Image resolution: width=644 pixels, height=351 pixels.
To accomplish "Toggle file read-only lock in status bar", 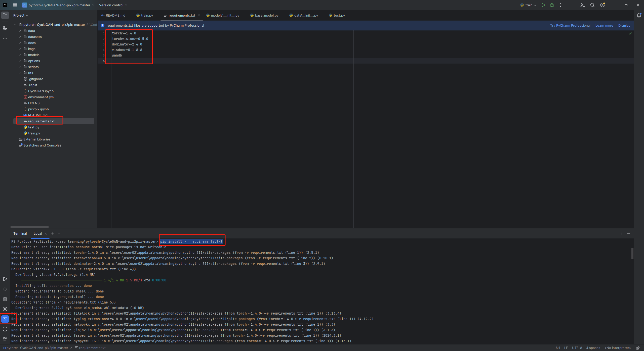I will click(638, 348).
